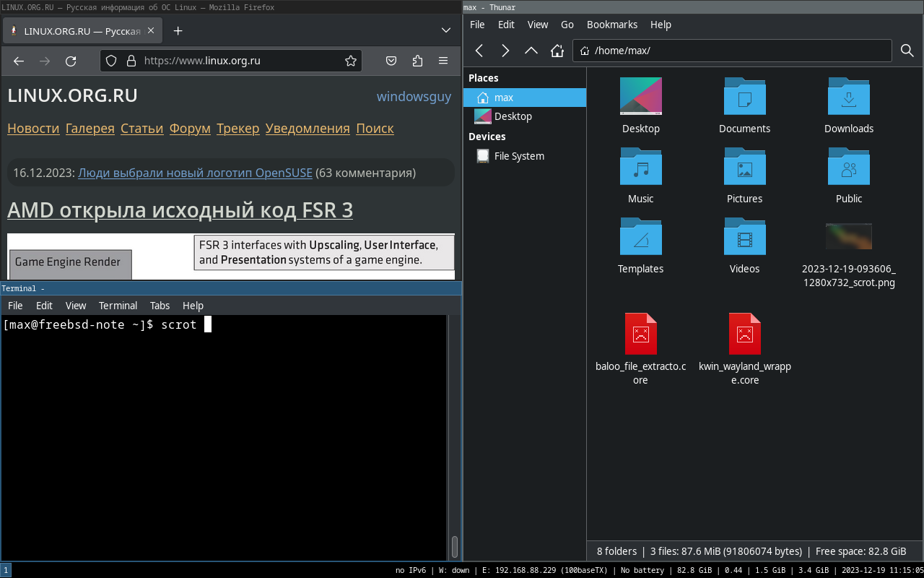Click the Галерея link
The width and height of the screenshot is (924, 578).
coord(90,129)
